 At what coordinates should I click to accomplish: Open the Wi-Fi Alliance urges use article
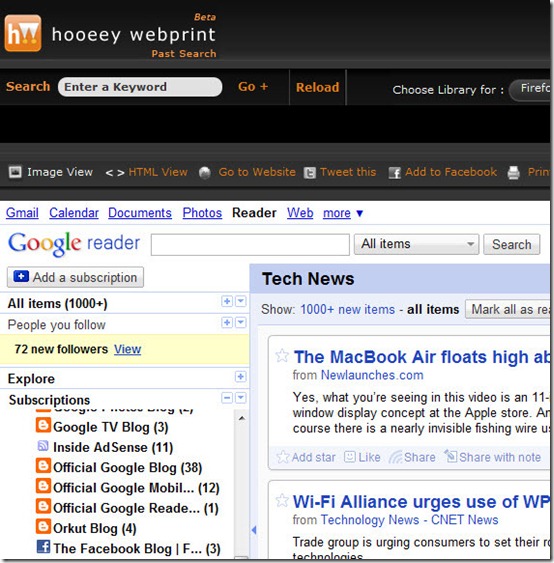pyautogui.click(x=421, y=502)
